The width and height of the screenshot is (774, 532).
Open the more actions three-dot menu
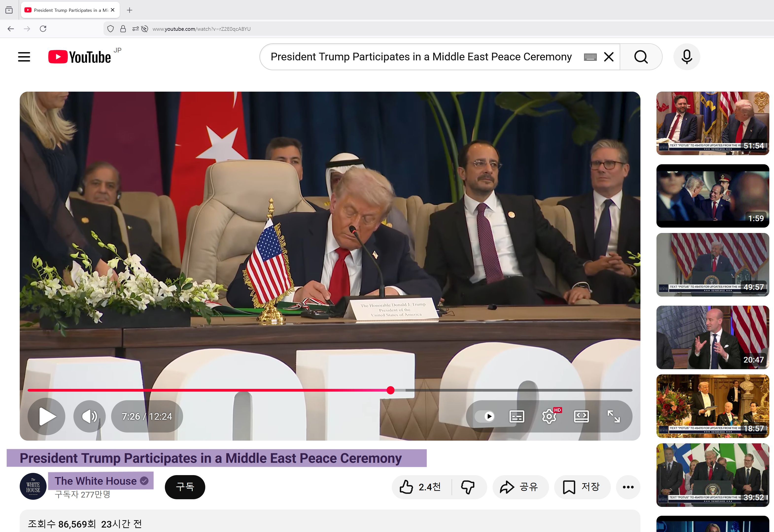pos(628,487)
